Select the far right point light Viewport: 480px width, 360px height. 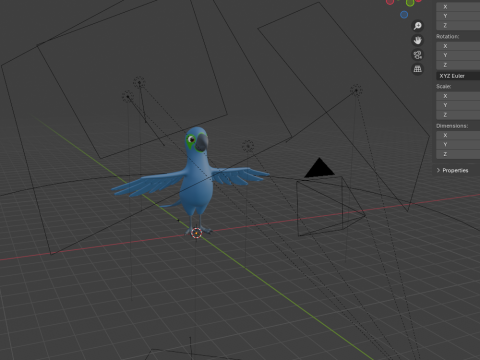[x=356, y=90]
